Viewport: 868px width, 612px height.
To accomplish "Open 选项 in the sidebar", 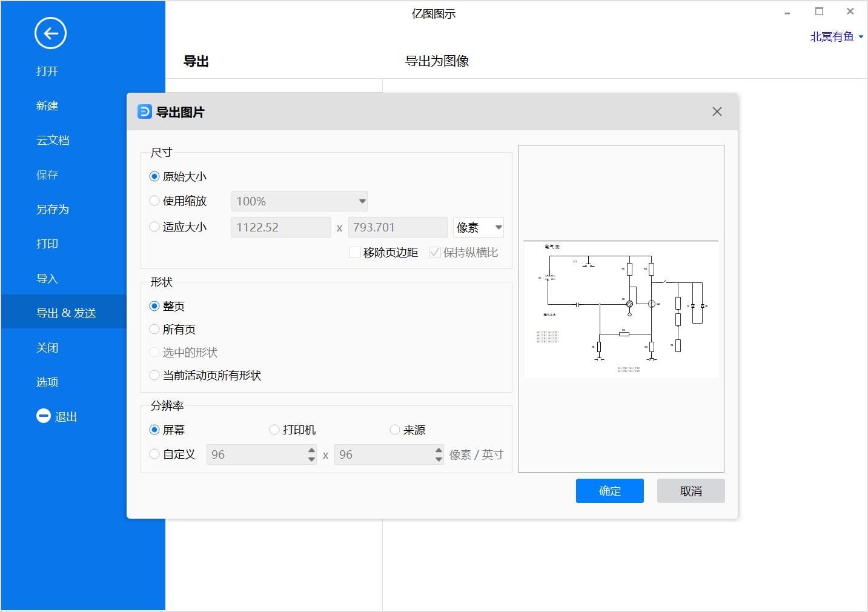I will pos(47,382).
